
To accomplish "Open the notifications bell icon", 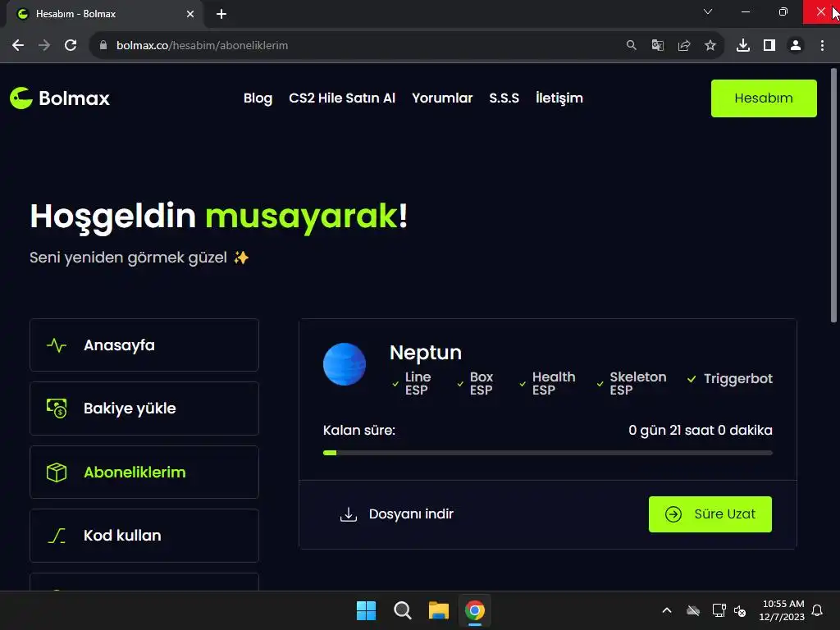I will 818,610.
